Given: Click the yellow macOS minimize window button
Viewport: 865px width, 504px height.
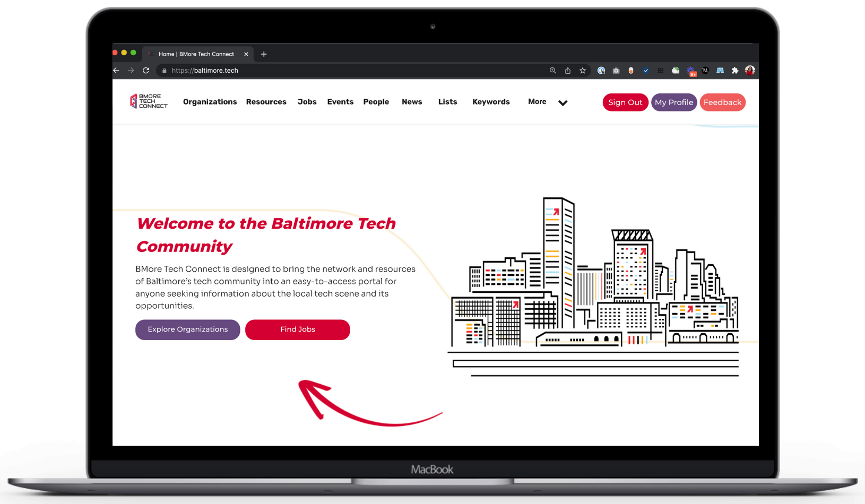Looking at the screenshot, I should [124, 53].
